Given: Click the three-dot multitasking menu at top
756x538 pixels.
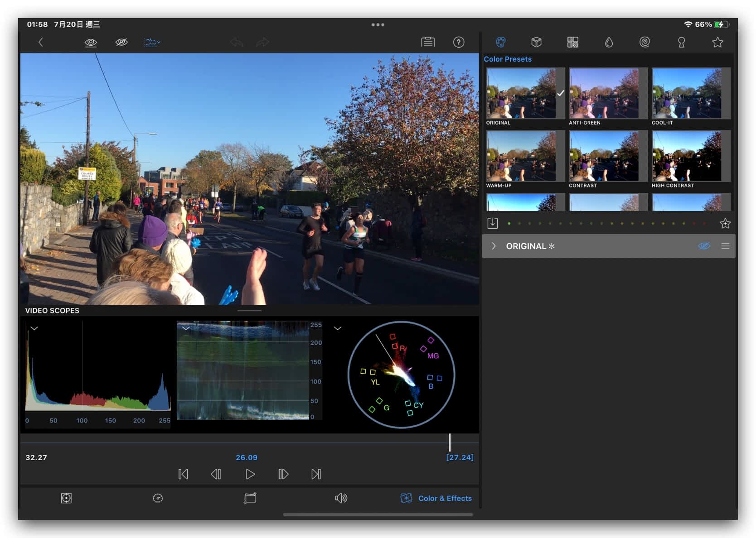Looking at the screenshot, I should tap(378, 25).
